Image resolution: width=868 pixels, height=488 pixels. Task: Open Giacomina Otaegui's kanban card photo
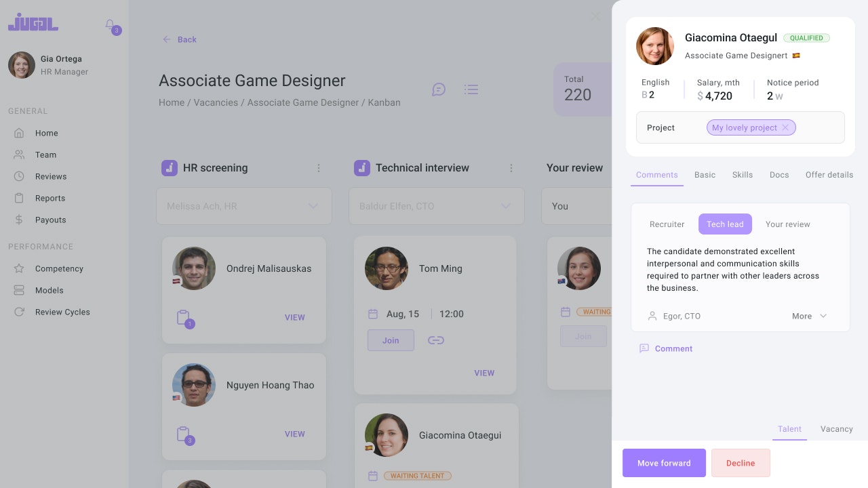click(x=387, y=435)
